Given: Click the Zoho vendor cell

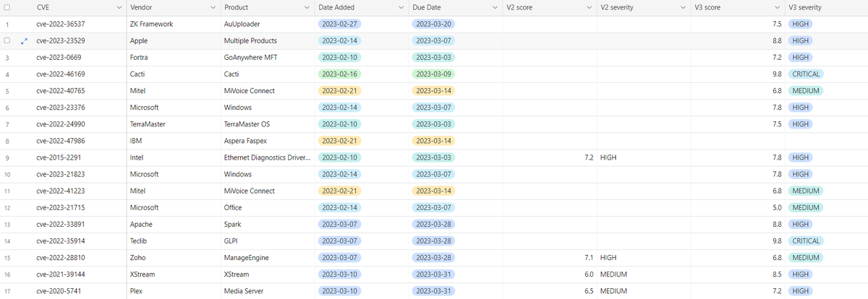Looking at the screenshot, I should 174,257.
